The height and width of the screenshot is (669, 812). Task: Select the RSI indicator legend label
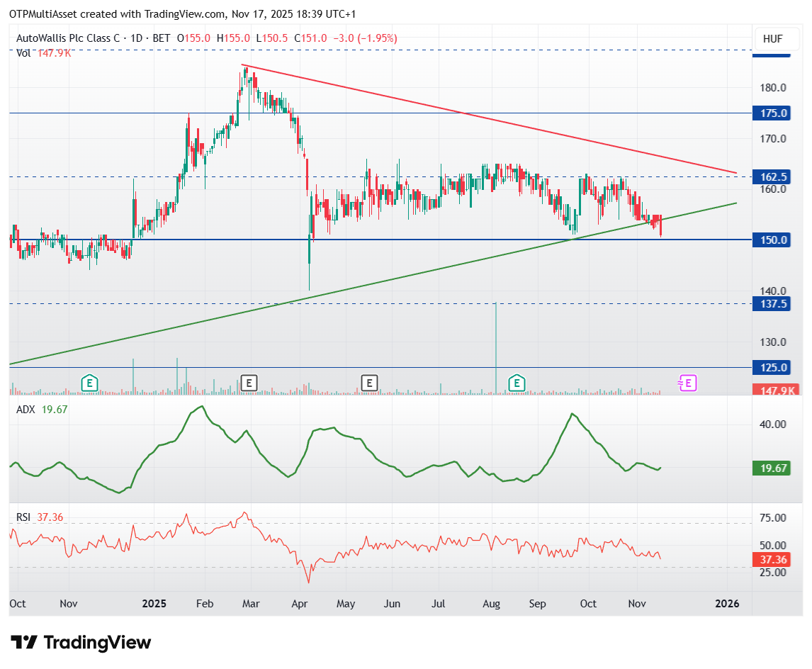pyautogui.click(x=23, y=517)
